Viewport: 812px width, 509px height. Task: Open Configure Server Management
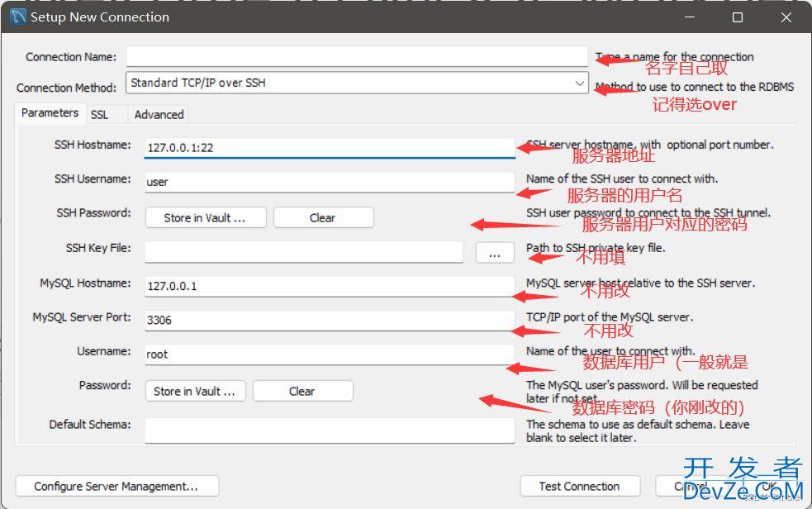117,486
